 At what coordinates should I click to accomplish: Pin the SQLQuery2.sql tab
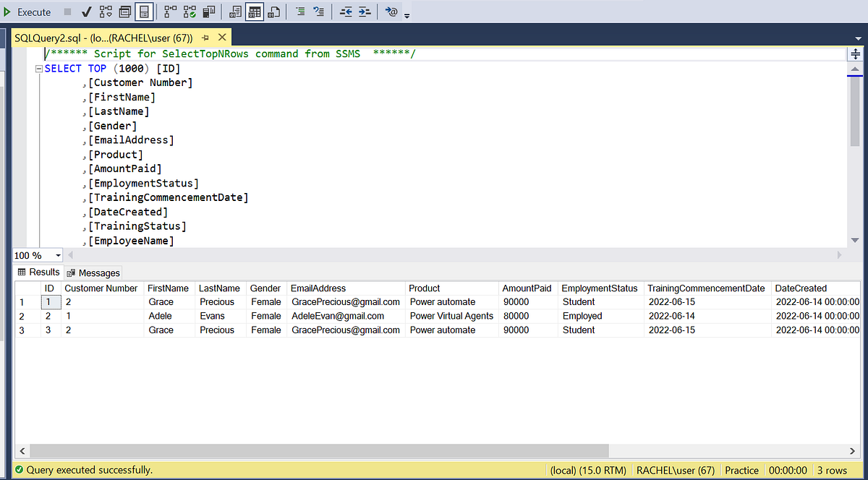click(205, 37)
